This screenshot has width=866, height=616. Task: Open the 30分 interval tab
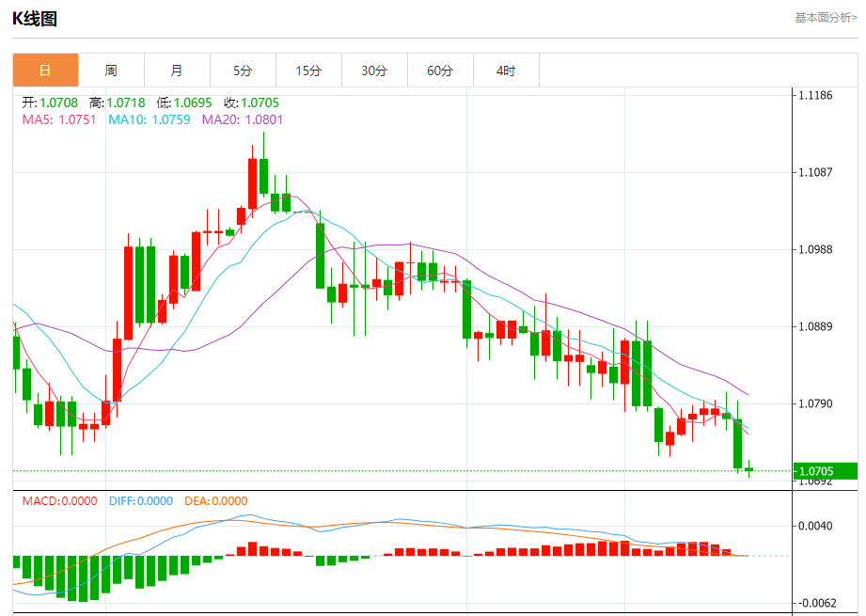374,71
